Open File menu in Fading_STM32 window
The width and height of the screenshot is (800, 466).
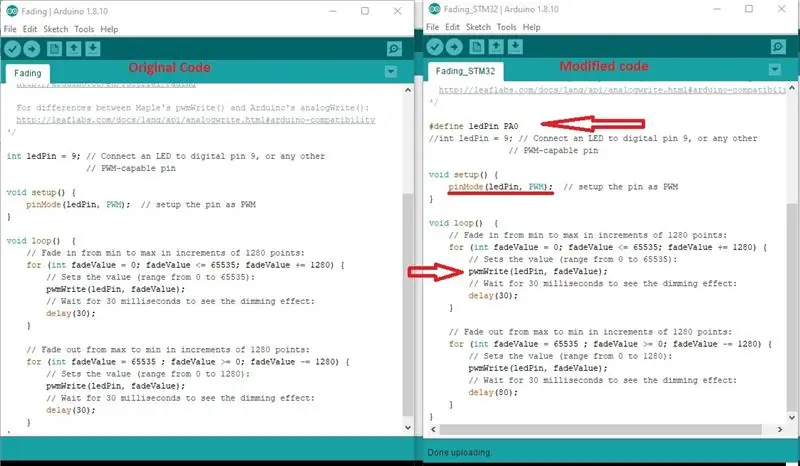pyautogui.click(x=433, y=27)
